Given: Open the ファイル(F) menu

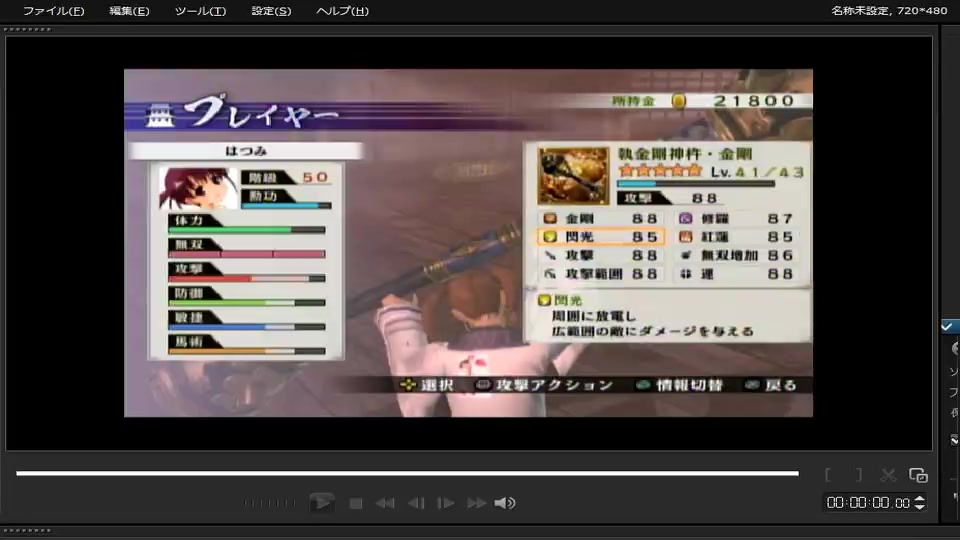Looking at the screenshot, I should coord(53,11).
